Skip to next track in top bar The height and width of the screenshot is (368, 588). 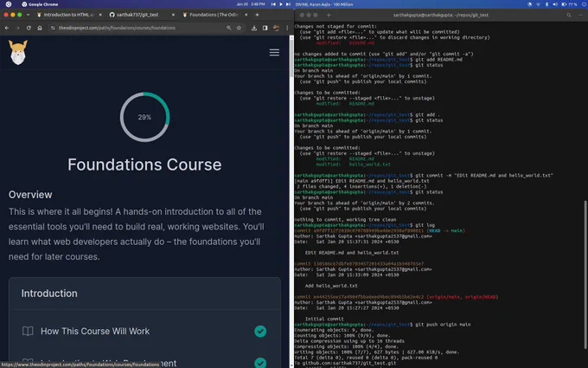288,4
